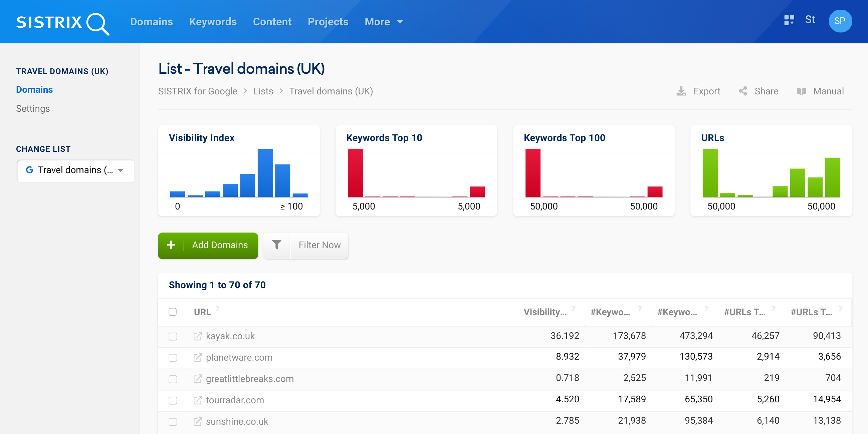Select Settings in the sidebar
The image size is (868, 434).
(33, 108)
